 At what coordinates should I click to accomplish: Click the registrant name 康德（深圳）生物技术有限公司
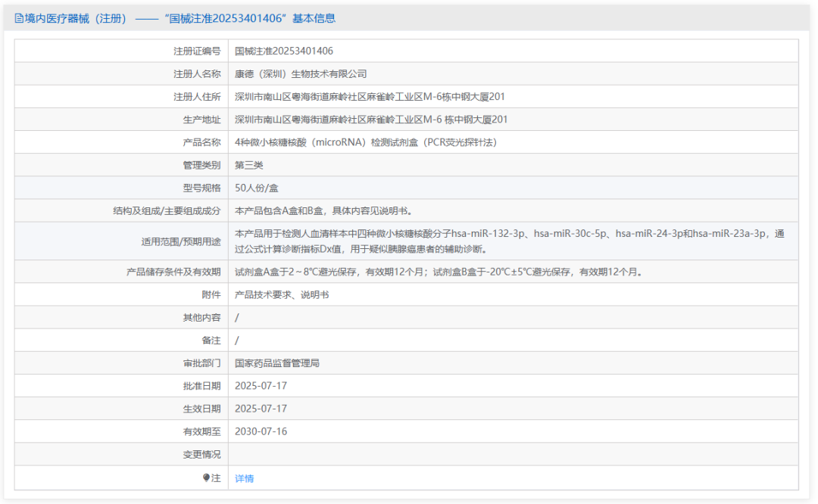[301, 73]
